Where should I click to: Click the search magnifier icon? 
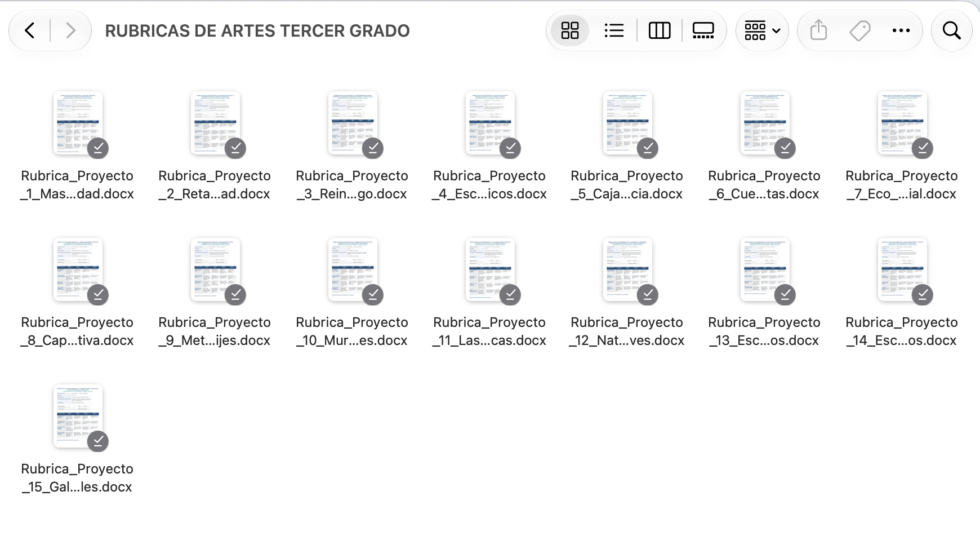click(x=952, y=30)
